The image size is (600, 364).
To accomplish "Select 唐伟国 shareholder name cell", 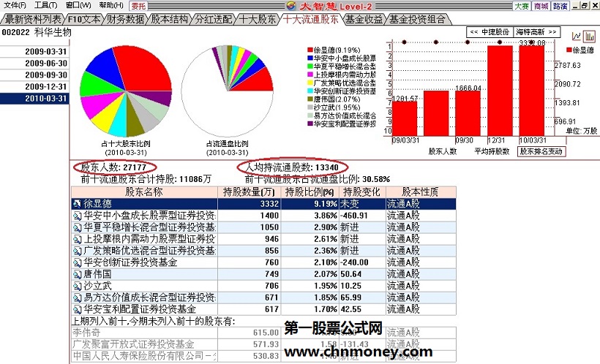I will (144, 274).
